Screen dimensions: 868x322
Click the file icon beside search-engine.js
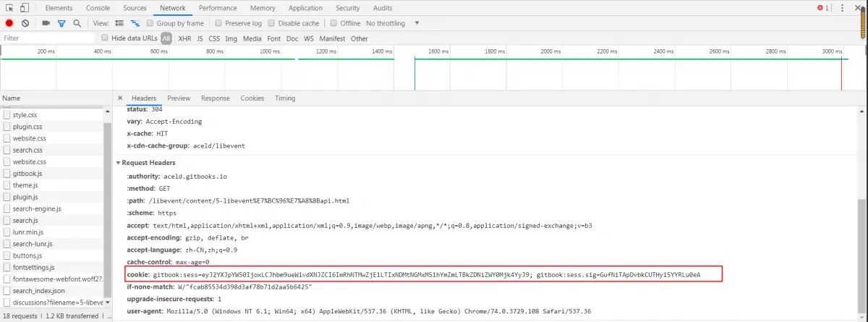pyautogui.click(x=7, y=208)
